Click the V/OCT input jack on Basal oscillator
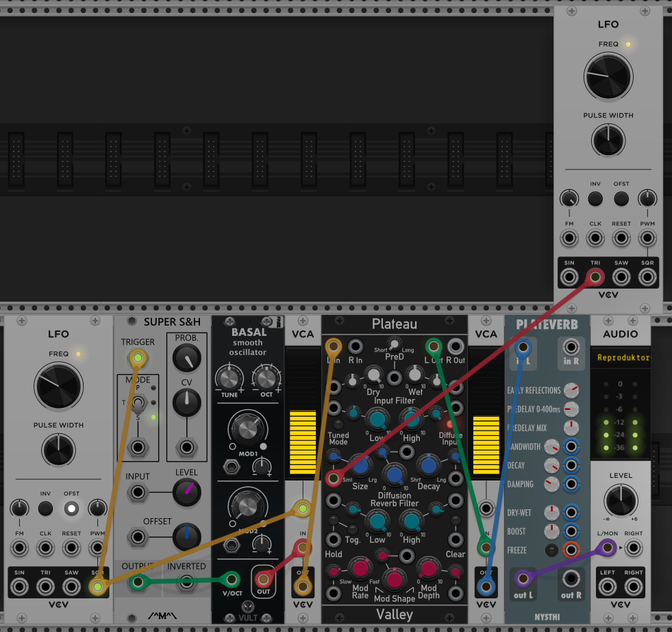The width and height of the screenshot is (672, 632). [232, 580]
